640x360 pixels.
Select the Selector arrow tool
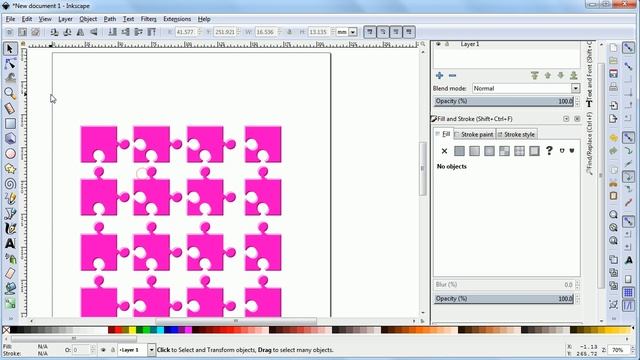click(x=10, y=49)
